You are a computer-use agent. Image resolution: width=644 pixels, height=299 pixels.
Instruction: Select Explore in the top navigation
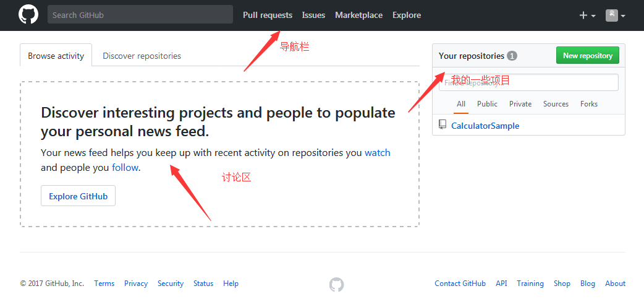pos(407,15)
